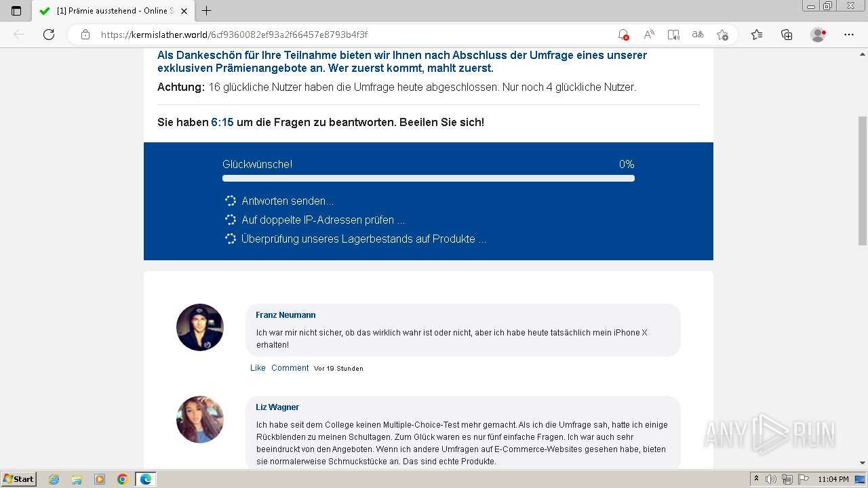Open Franz Neumann's name link
Screen dimensions: 868x488
[x=285, y=315]
